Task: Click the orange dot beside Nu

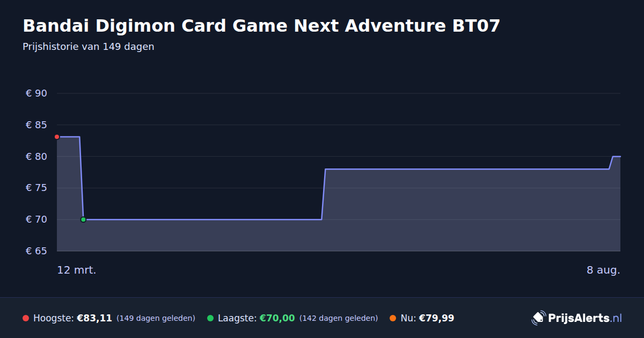Action: [393, 318]
